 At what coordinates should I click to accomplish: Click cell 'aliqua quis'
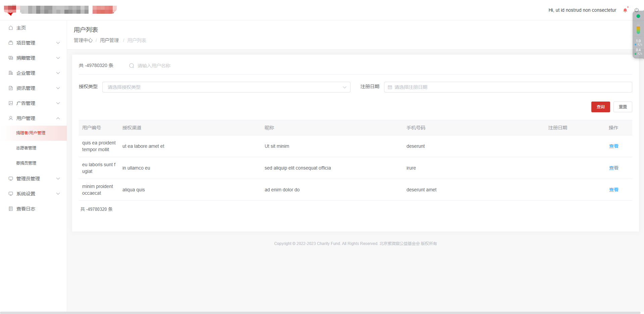click(x=133, y=190)
